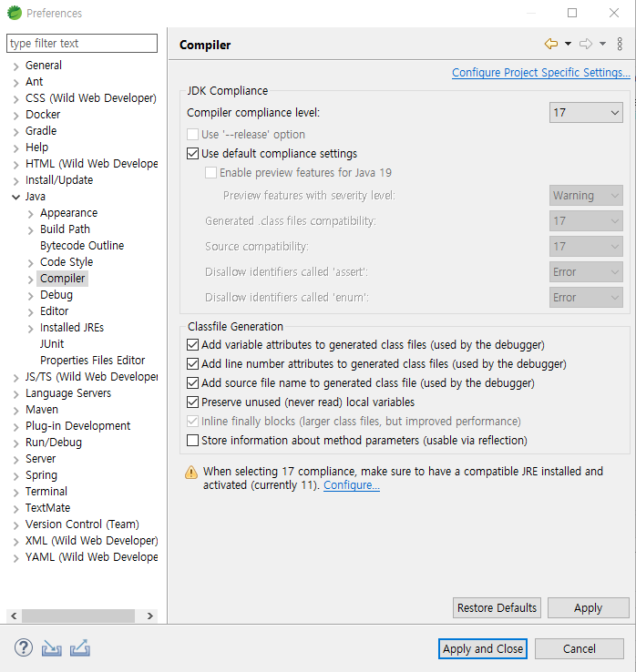This screenshot has width=636, height=672.
Task: Click Configure Project Specific Settings link
Action: click(x=541, y=73)
